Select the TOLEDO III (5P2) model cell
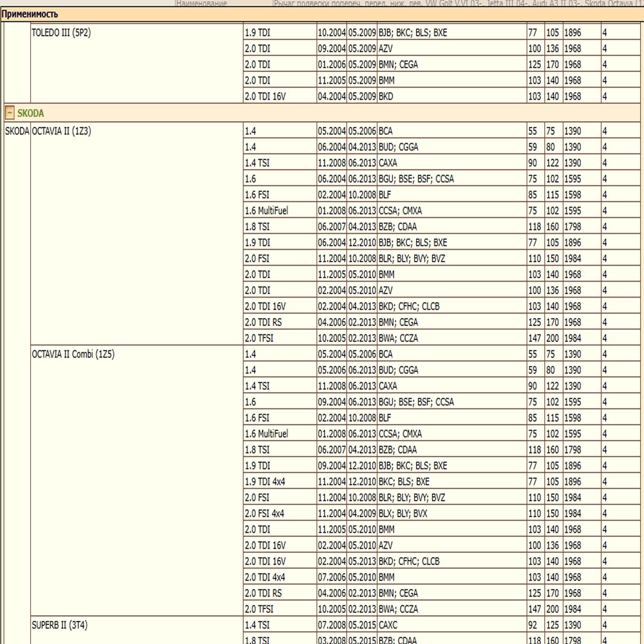 [137, 64]
